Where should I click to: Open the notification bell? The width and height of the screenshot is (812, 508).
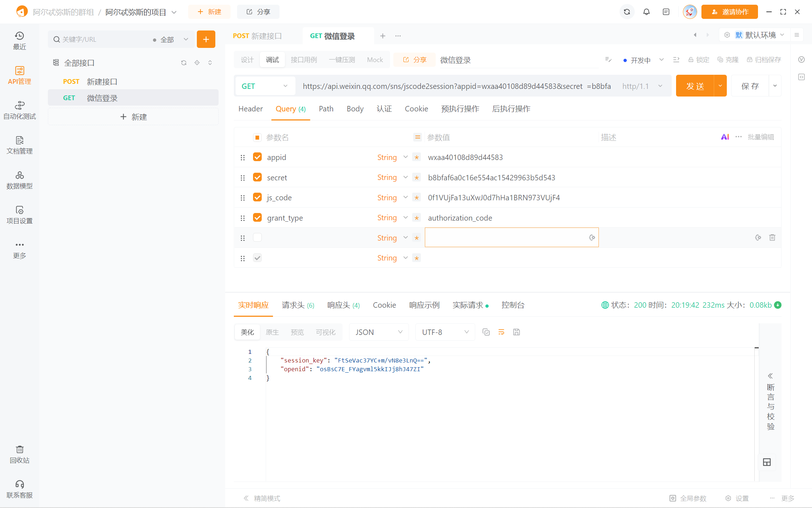pyautogui.click(x=646, y=12)
